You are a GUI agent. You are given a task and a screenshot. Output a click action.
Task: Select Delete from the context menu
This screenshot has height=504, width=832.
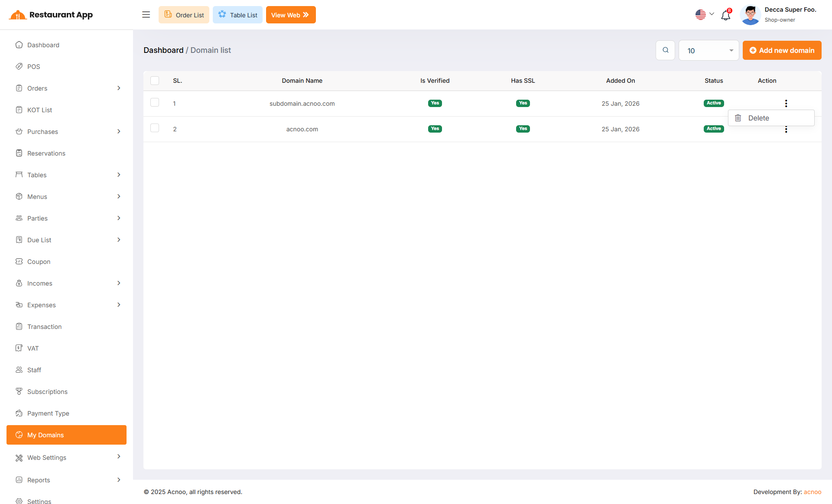click(x=758, y=118)
